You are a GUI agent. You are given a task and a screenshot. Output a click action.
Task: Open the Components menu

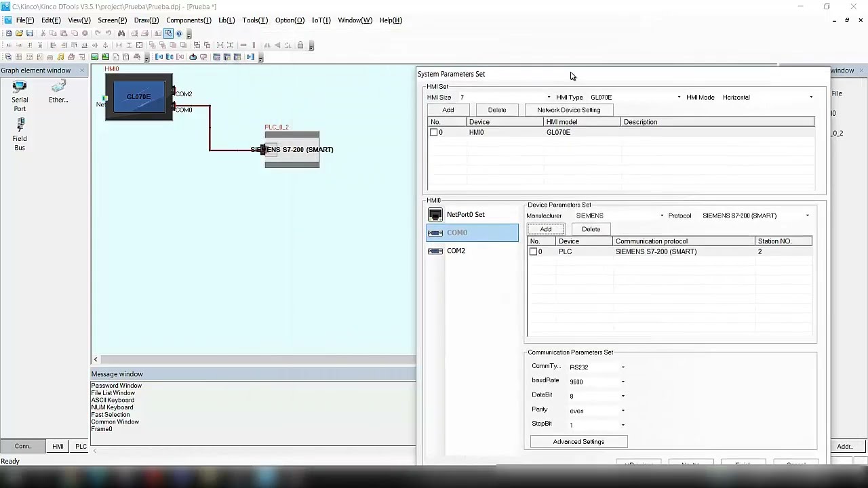click(189, 20)
